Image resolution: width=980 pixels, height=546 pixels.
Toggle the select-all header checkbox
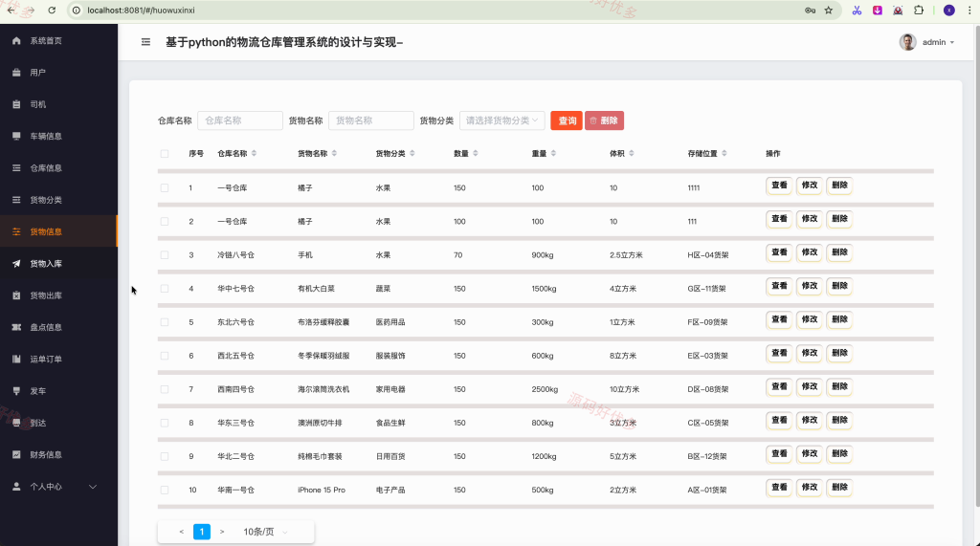[165, 154]
